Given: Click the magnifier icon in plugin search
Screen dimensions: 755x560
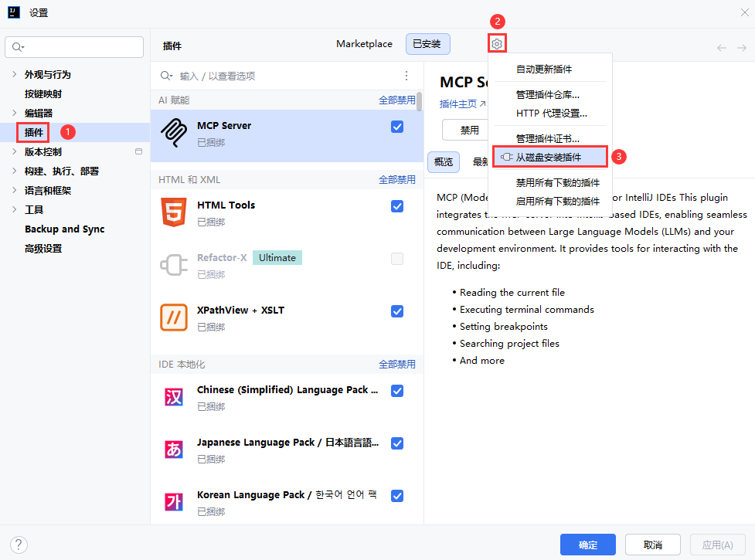Looking at the screenshot, I should click(166, 76).
